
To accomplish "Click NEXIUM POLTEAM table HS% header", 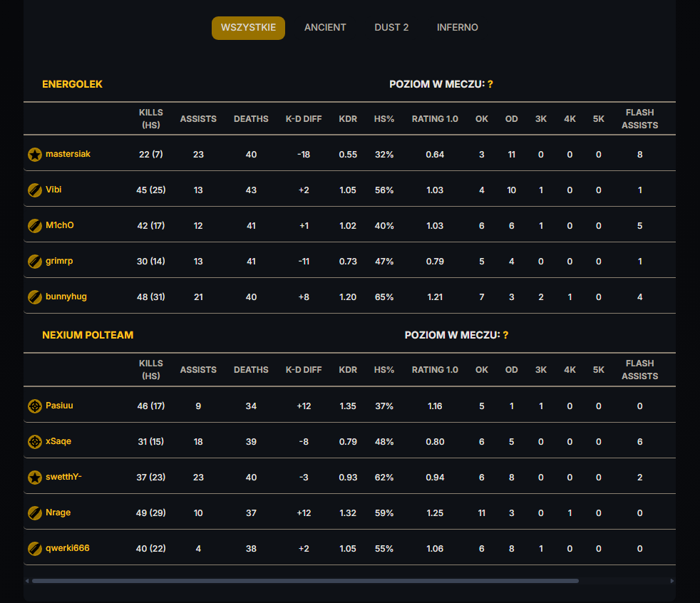I will [384, 370].
